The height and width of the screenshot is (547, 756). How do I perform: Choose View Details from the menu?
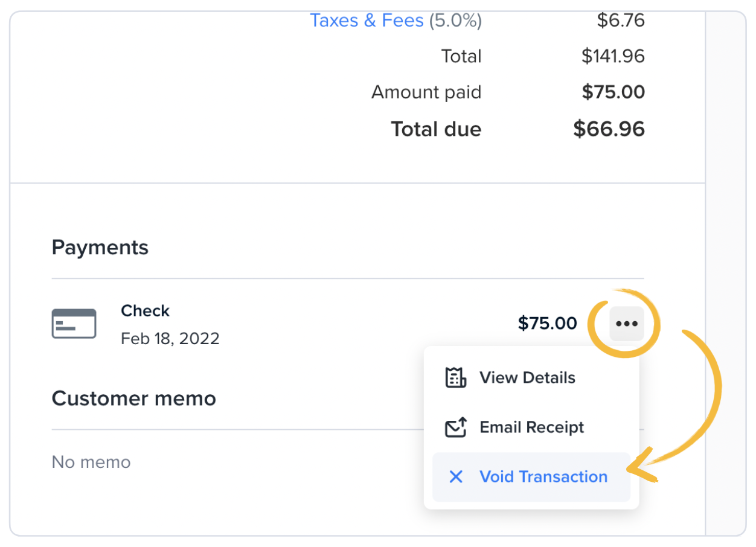[x=527, y=377]
